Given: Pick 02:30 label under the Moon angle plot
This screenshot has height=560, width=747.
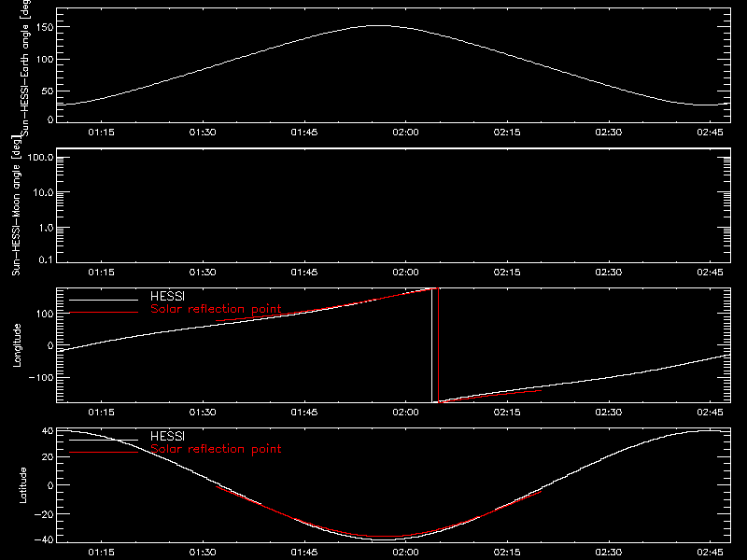Looking at the screenshot, I should (609, 273).
